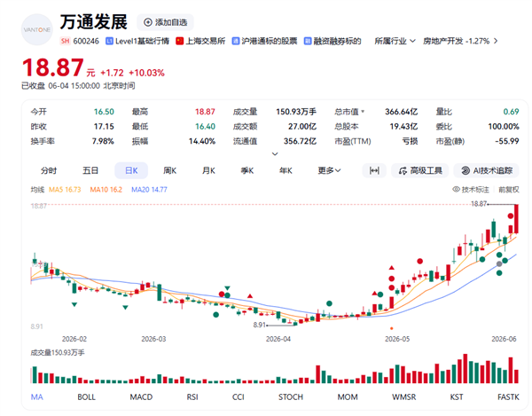Open AI技术追踪 tracking
This screenshot has height=416, width=532.
coord(486,170)
